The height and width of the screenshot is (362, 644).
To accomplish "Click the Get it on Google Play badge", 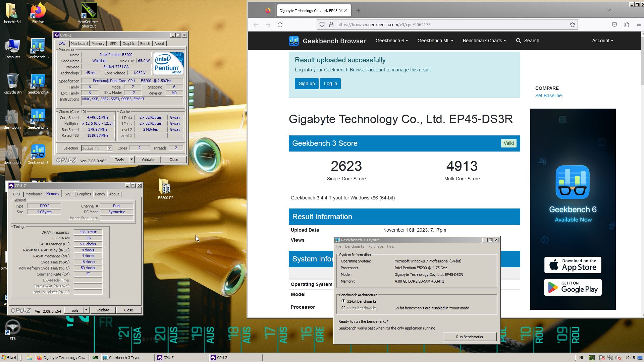I will [573, 287].
